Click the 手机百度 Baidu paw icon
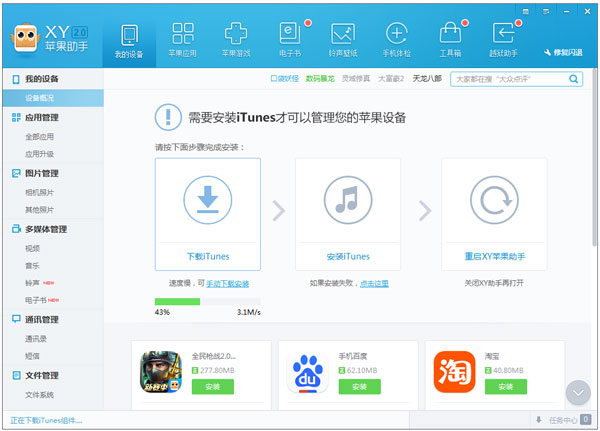This screenshot has width=600, height=431. pos(308,372)
